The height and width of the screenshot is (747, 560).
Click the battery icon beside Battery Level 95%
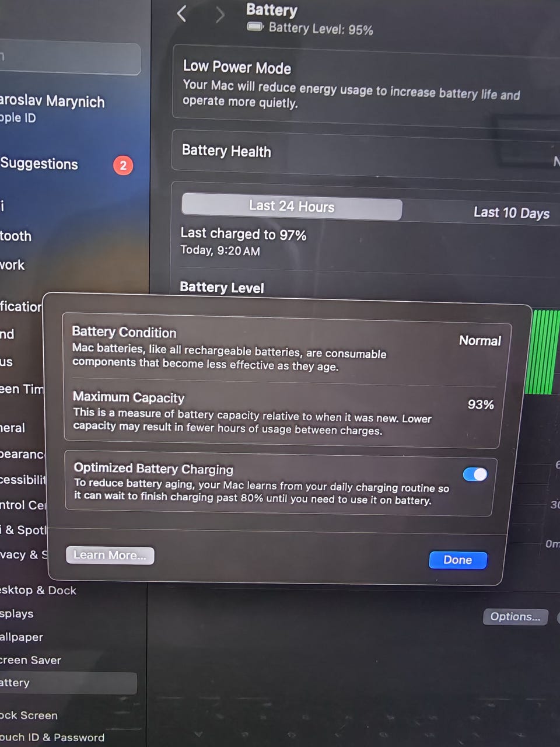[255, 26]
